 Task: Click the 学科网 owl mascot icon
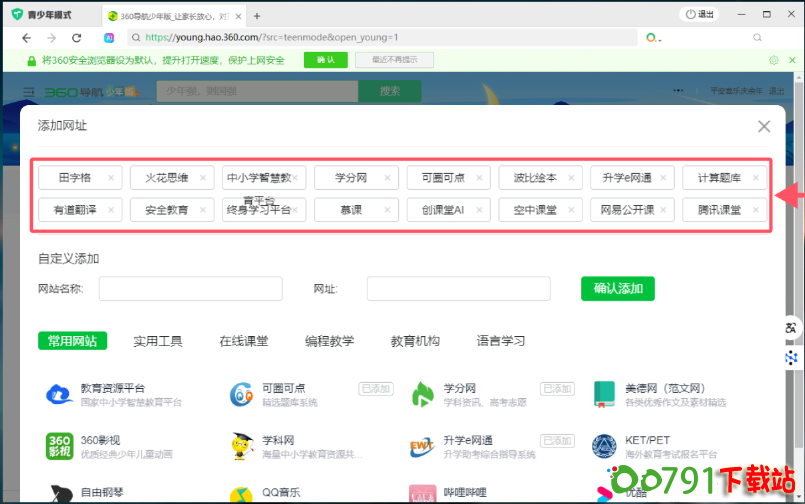(x=241, y=446)
